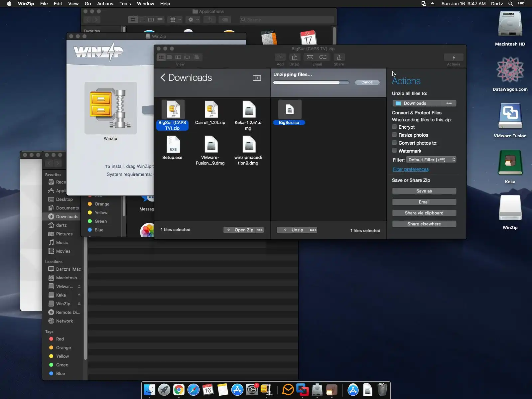Click Share via clipboard
The height and width of the screenshot is (399, 532).
point(424,213)
